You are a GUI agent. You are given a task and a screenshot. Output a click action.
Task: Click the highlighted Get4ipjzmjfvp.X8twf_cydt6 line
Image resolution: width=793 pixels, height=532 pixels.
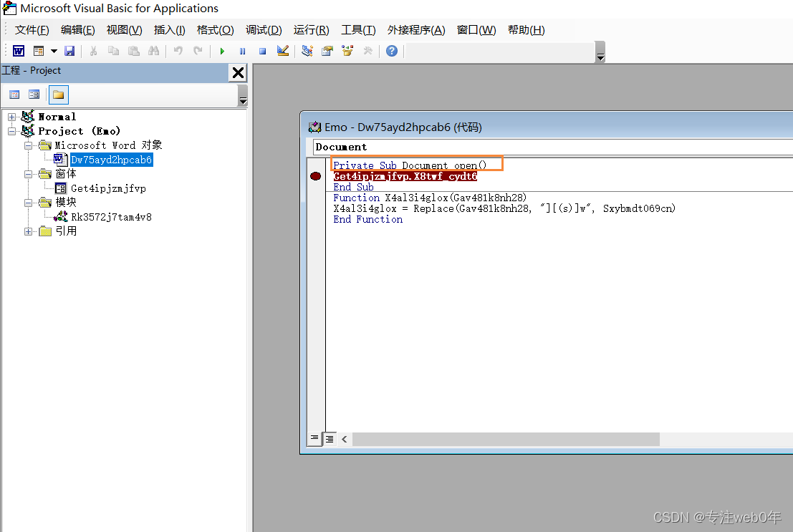(405, 176)
